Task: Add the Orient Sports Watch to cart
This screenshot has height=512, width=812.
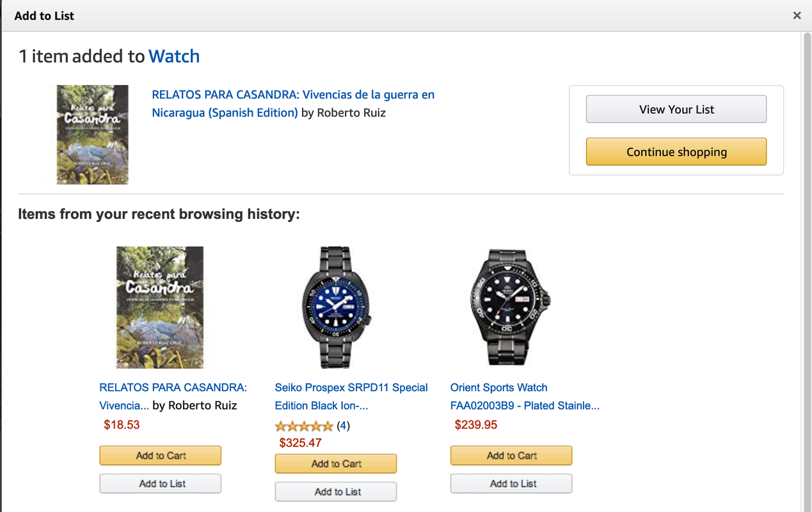Action: point(511,456)
